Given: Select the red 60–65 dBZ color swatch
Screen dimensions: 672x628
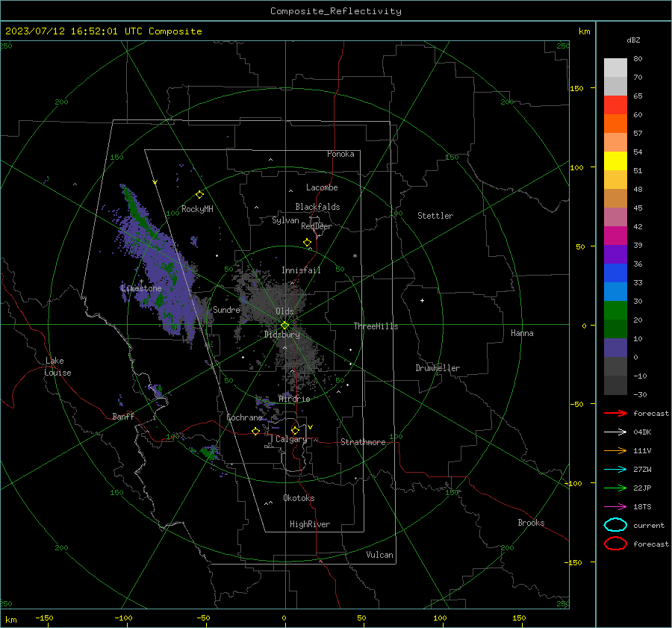Looking at the screenshot, I should click(615, 105).
